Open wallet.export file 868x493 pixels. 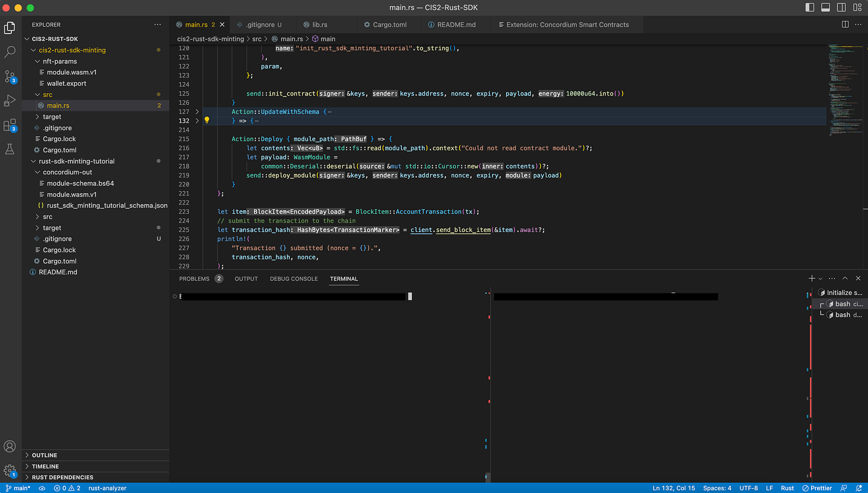(95, 84)
